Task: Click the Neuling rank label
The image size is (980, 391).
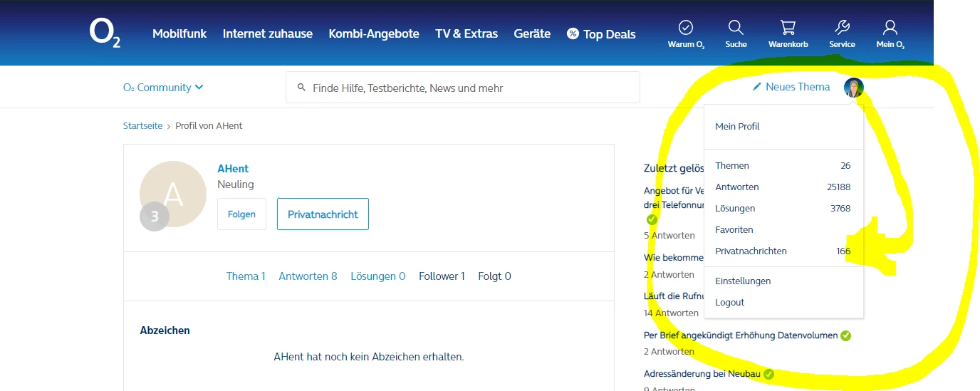Action: click(x=236, y=184)
